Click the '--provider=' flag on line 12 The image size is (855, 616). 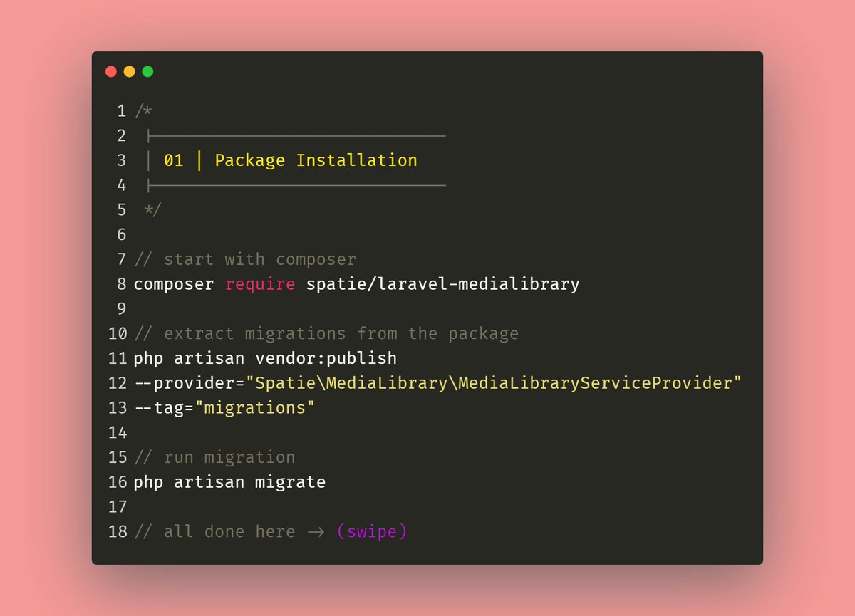coord(190,383)
